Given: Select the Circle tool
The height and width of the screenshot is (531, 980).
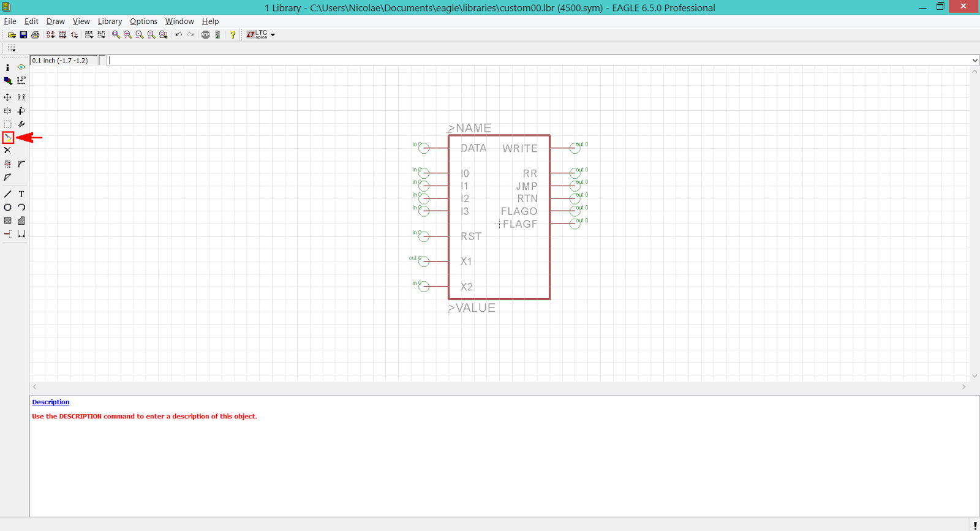Looking at the screenshot, I should click(7, 208).
